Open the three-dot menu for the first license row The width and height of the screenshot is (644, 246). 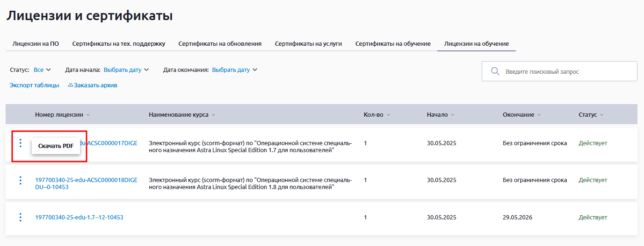pos(20,143)
